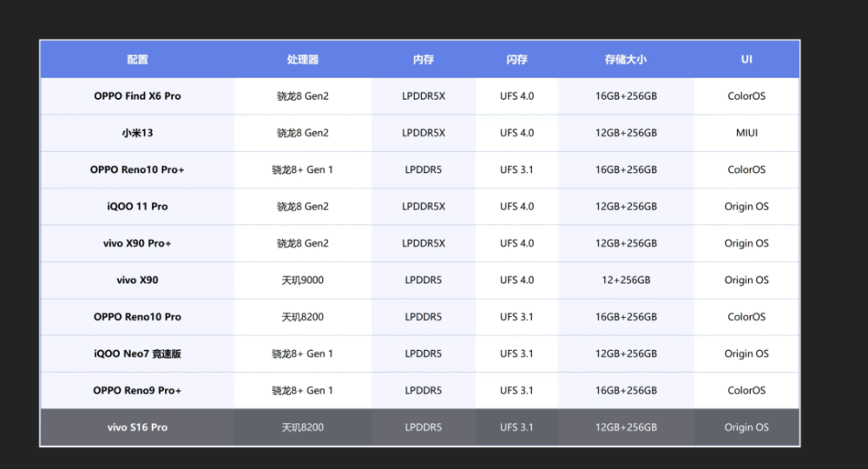868x469 pixels.
Task: Click the OPPO Reno9 Pro+ name cell
Action: click(x=137, y=390)
